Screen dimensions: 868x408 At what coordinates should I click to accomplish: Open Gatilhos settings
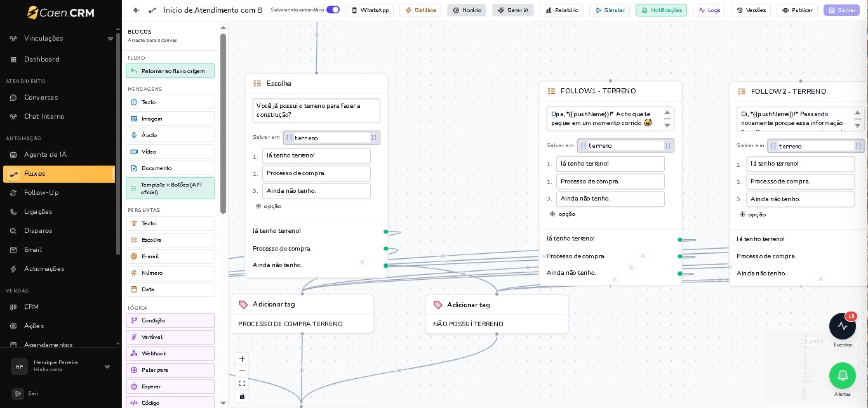[x=420, y=10]
